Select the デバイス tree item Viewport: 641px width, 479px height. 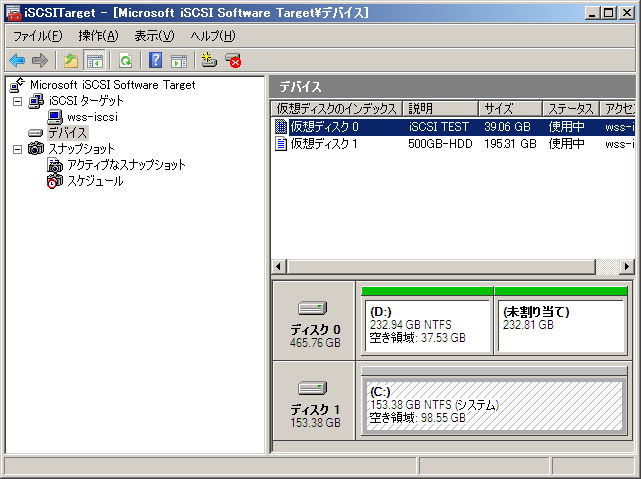pos(67,133)
